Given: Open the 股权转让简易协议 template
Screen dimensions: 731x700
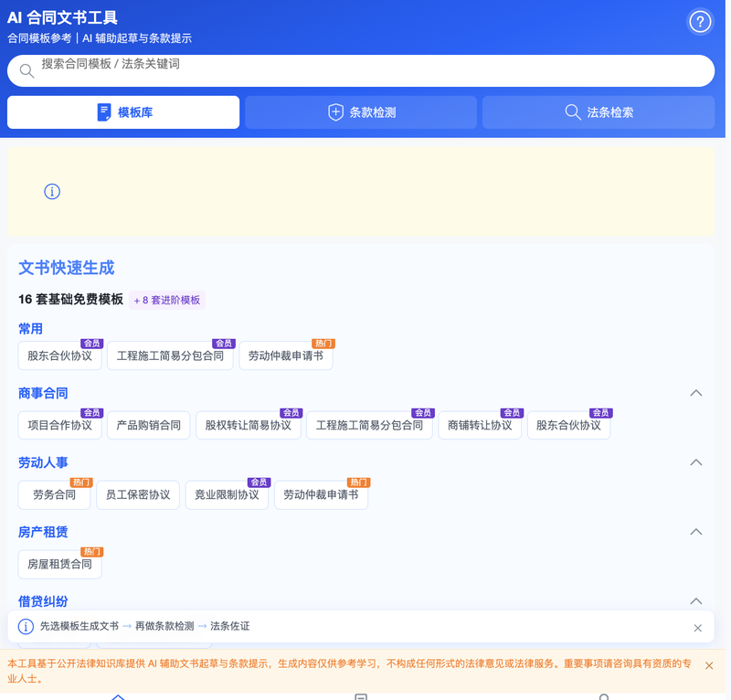Looking at the screenshot, I should (x=248, y=425).
